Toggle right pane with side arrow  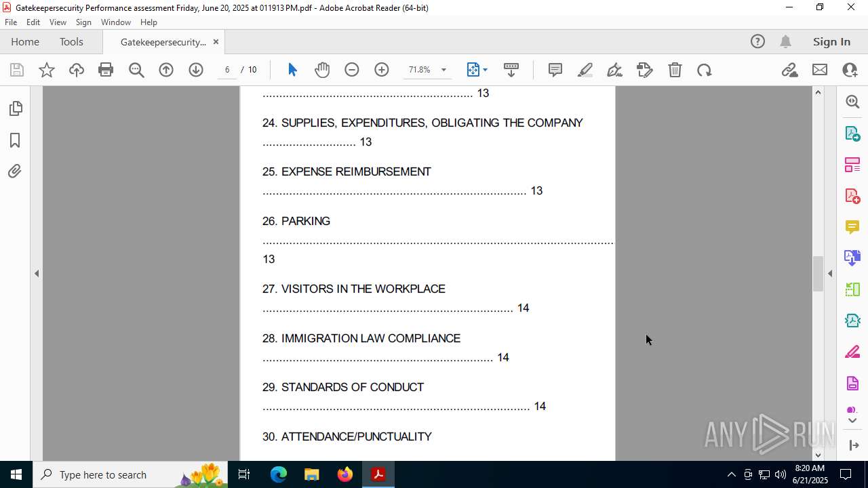coord(830,273)
